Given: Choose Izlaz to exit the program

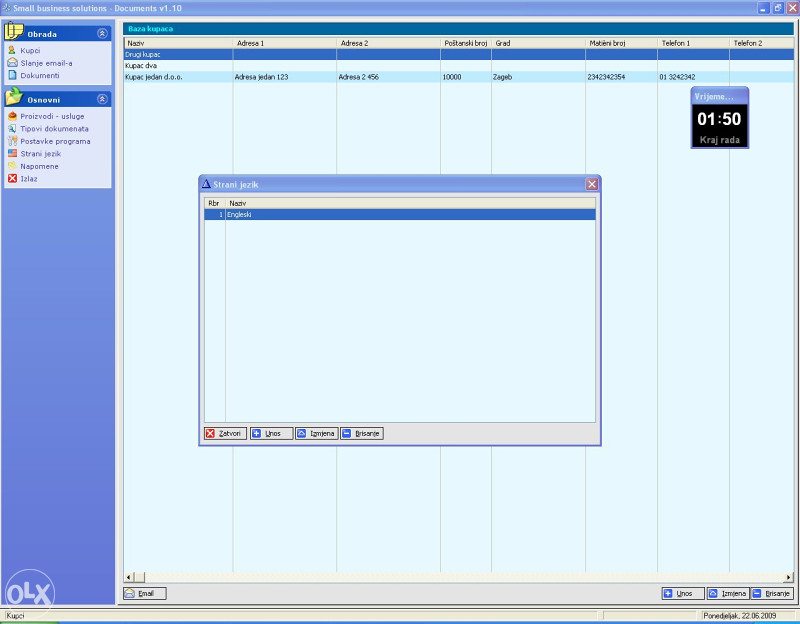Looking at the screenshot, I should point(29,179).
